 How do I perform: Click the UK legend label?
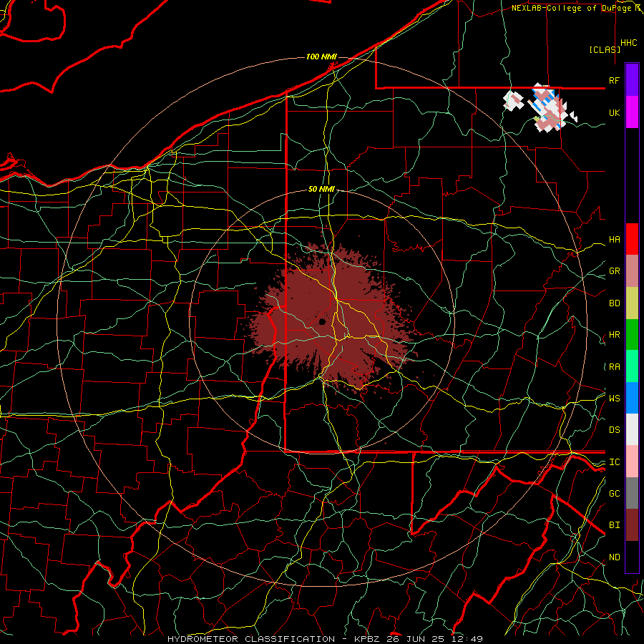614,112
